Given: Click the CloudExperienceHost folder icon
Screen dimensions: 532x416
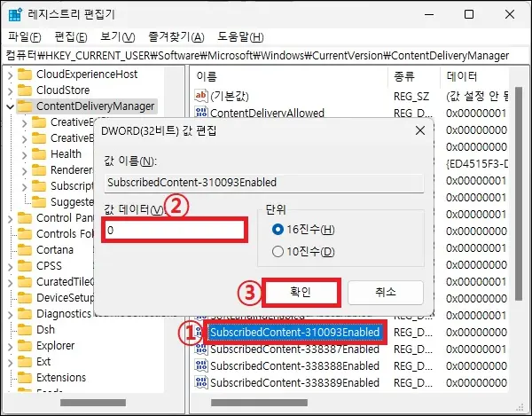Looking at the screenshot, I should 25,75.
